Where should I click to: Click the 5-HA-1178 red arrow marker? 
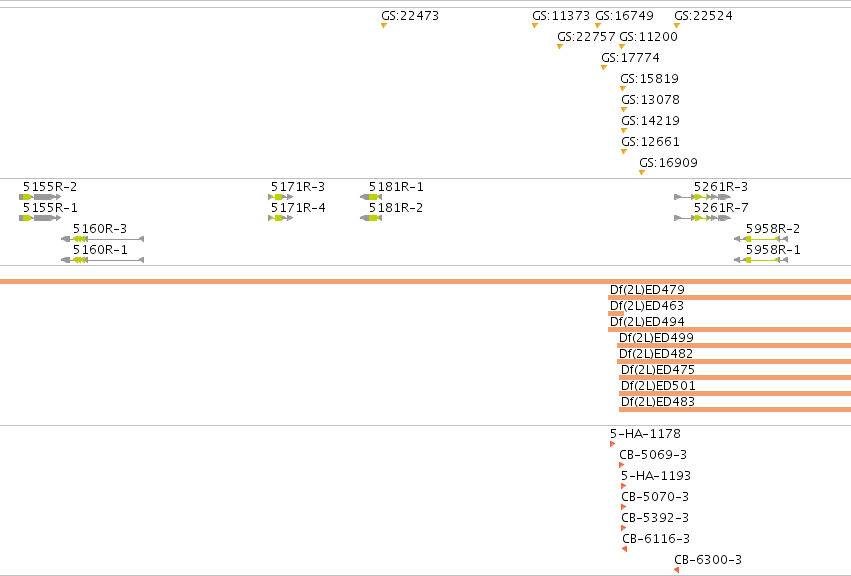(x=612, y=444)
